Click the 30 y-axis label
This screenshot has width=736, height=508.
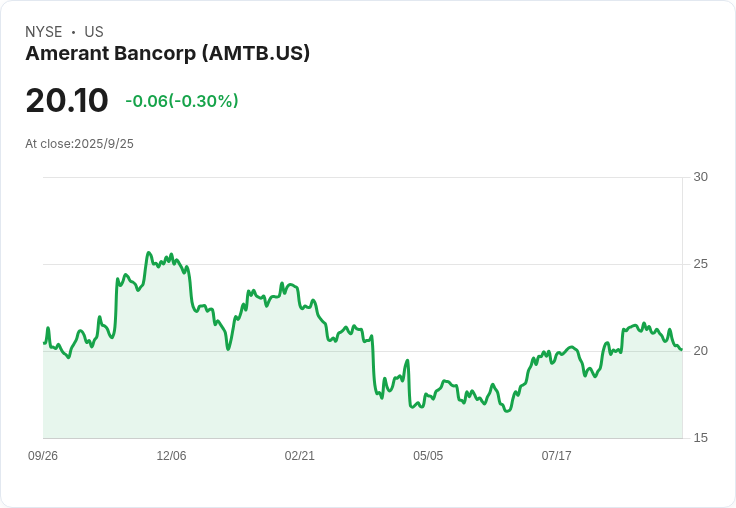(700, 177)
